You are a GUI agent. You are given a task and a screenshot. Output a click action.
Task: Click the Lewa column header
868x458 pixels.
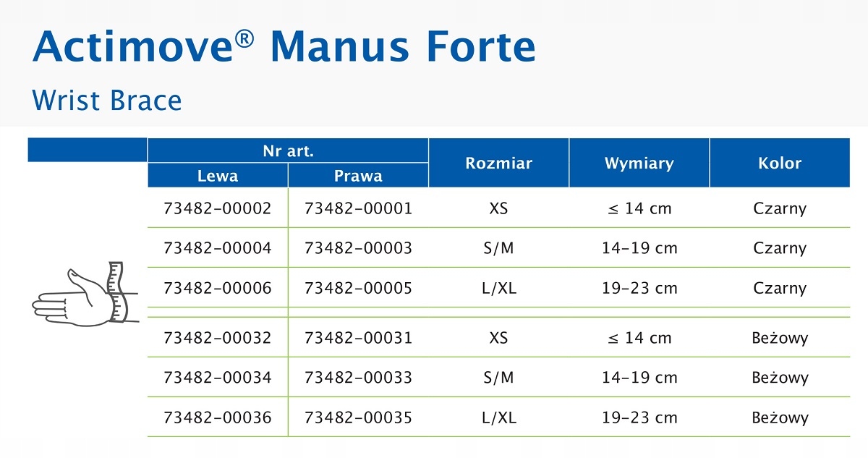(218, 176)
